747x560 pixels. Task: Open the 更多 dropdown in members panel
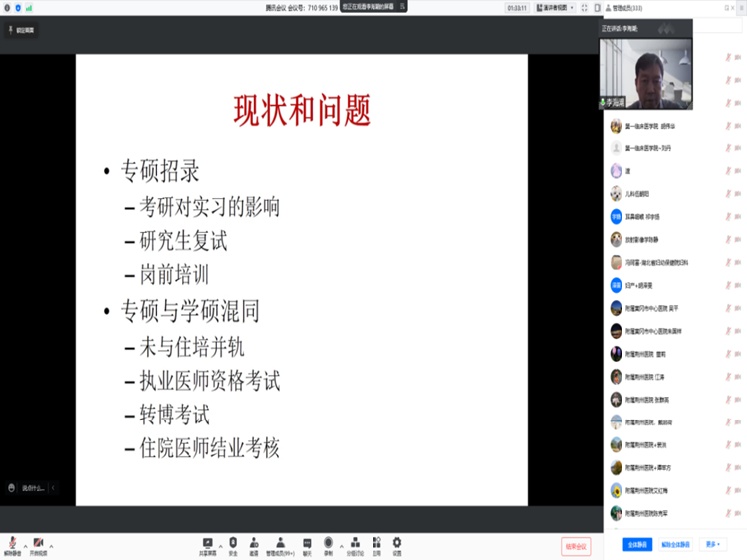pyautogui.click(x=712, y=544)
